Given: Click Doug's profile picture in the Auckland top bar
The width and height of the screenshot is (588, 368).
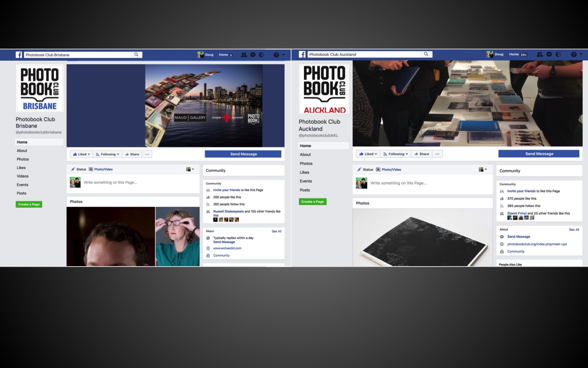Looking at the screenshot, I should pyautogui.click(x=490, y=54).
